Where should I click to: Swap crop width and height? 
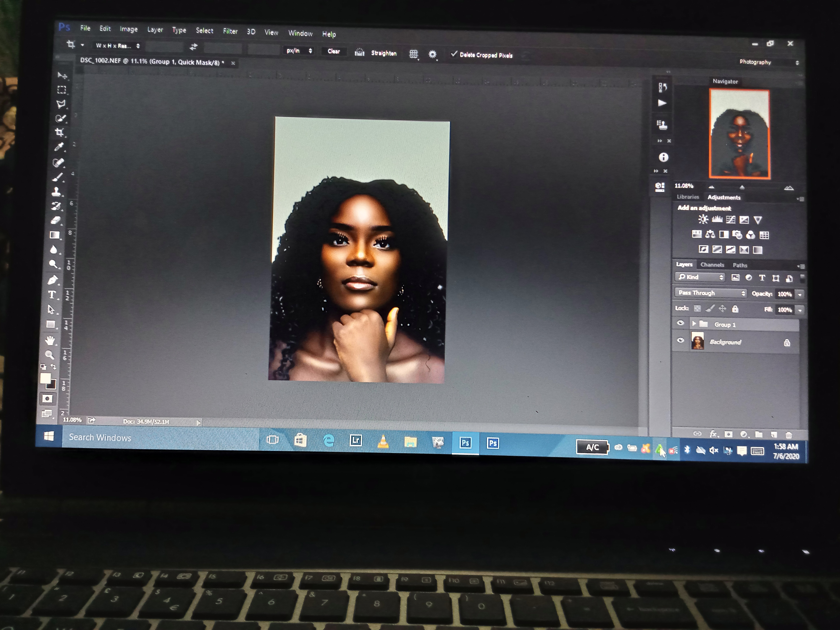pyautogui.click(x=194, y=47)
